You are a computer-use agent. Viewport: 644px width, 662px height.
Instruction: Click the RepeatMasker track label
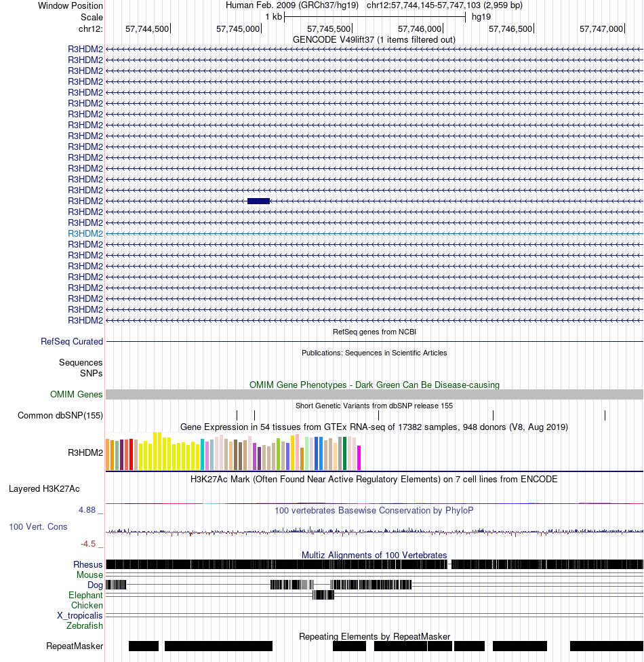[75, 646]
